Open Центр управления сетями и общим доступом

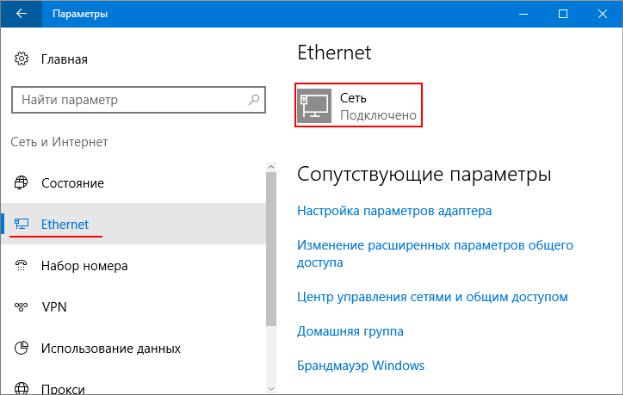pyautogui.click(x=432, y=297)
